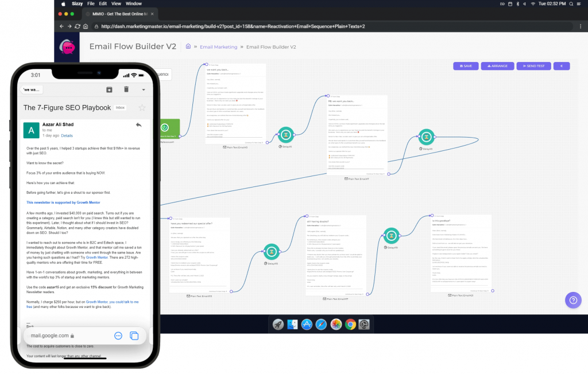This screenshot has height=374, width=588.
Task: Open 'This newsletter is supported by Growth Mentor' link
Action: coord(63,202)
